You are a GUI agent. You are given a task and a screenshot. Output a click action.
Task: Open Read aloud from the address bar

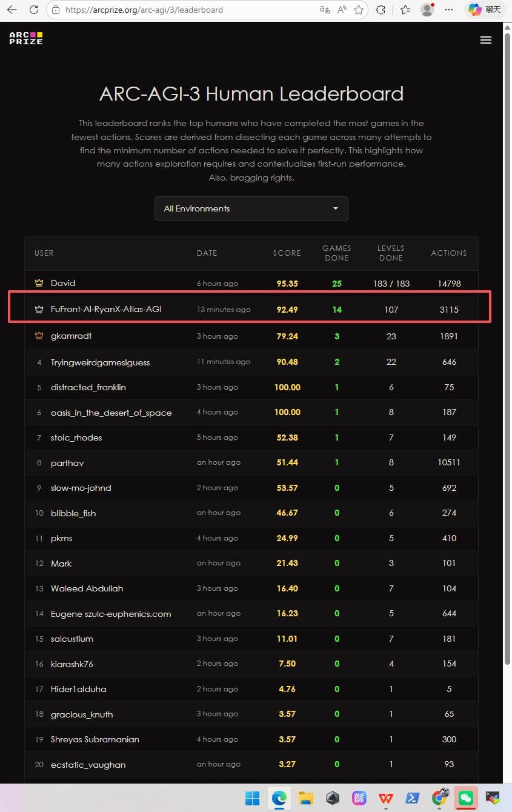click(x=342, y=10)
